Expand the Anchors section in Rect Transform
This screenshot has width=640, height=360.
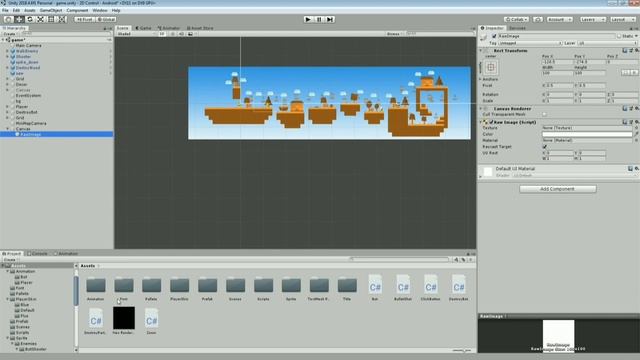click(481, 79)
